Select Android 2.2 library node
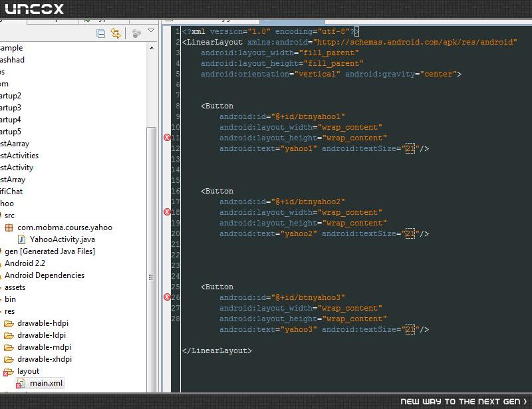This screenshot has width=532, height=409. click(25, 263)
